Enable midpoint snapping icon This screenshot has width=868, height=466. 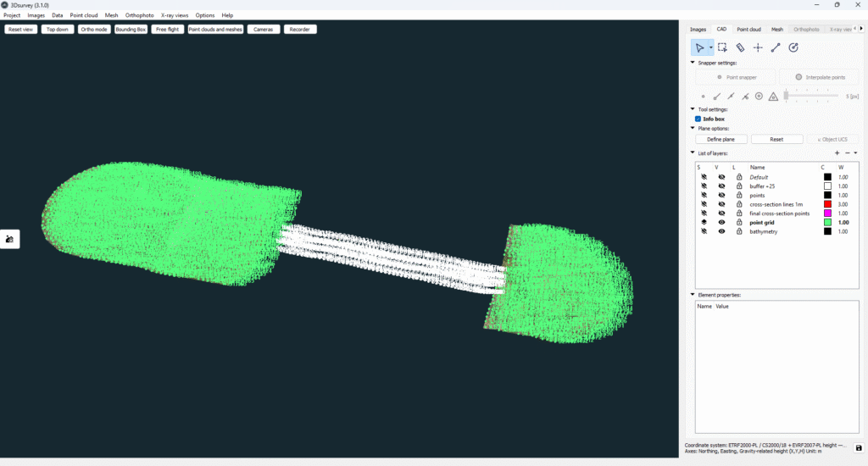click(731, 97)
